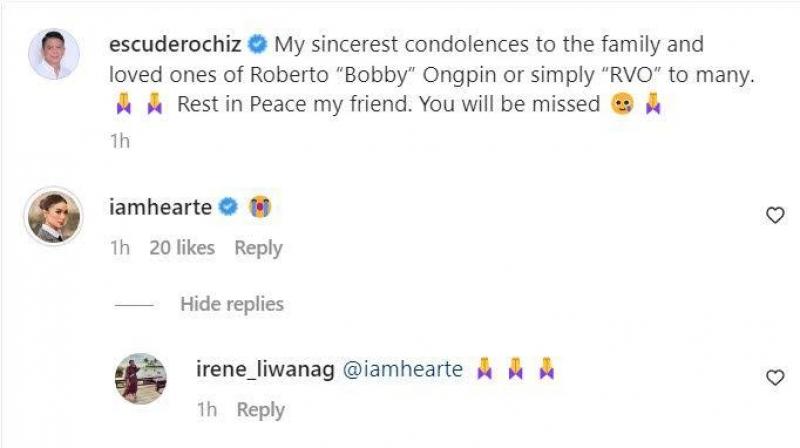Click the 1h timestamp on iamhearte's comment

(x=119, y=248)
